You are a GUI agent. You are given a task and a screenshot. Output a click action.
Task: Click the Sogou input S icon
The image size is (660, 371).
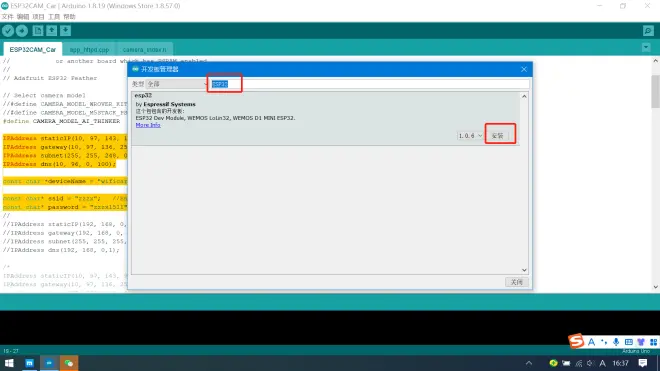576,341
